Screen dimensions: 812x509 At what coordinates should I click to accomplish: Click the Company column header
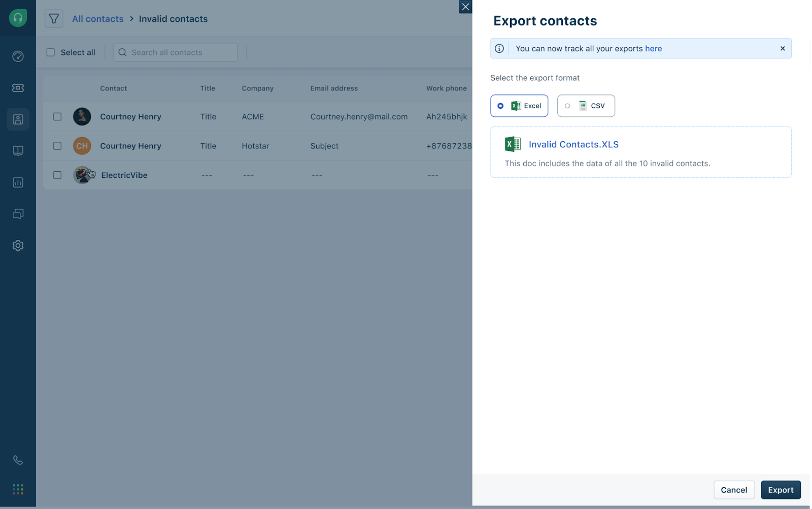coord(257,88)
